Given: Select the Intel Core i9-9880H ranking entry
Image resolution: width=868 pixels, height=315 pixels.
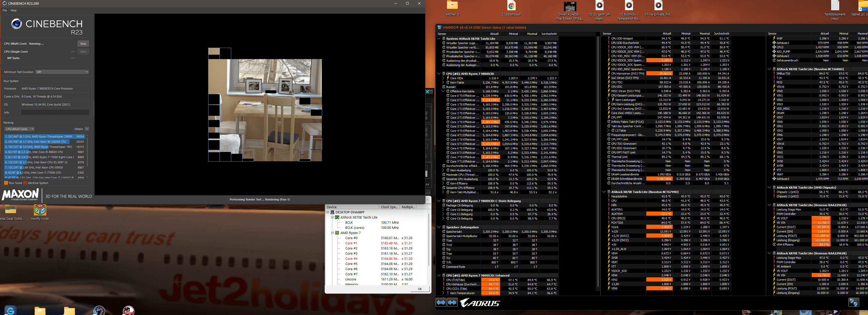Looking at the screenshot, I should 44,152.
